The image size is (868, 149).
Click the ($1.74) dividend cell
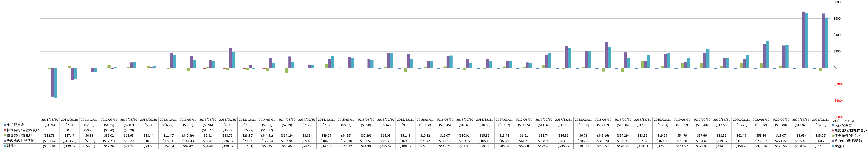coord(49,125)
